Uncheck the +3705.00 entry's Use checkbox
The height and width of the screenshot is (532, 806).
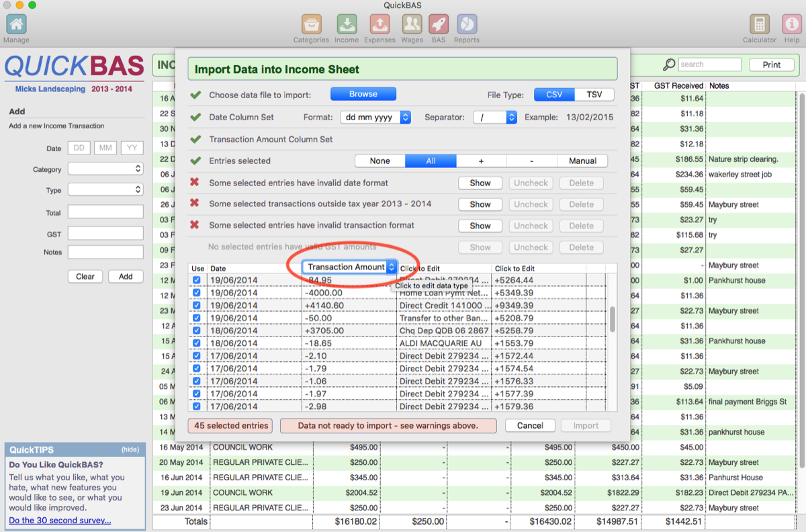pyautogui.click(x=197, y=330)
